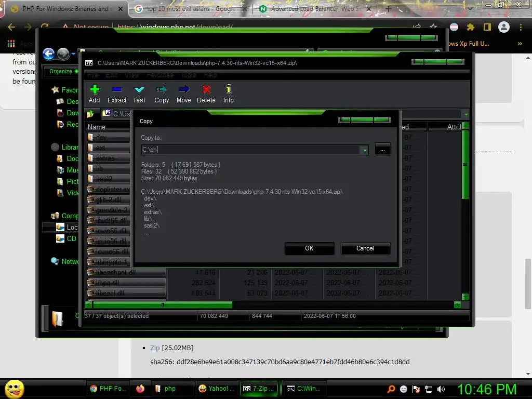Image resolution: width=532 pixels, height=399 pixels.
Task: Click OK in the Copy dialog
Action: [x=310, y=248]
